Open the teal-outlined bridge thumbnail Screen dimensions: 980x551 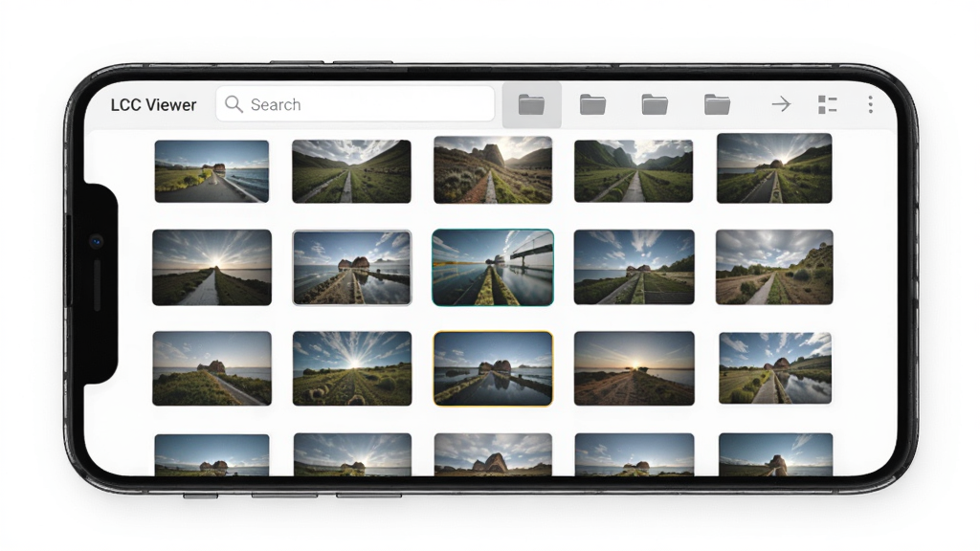click(x=493, y=268)
